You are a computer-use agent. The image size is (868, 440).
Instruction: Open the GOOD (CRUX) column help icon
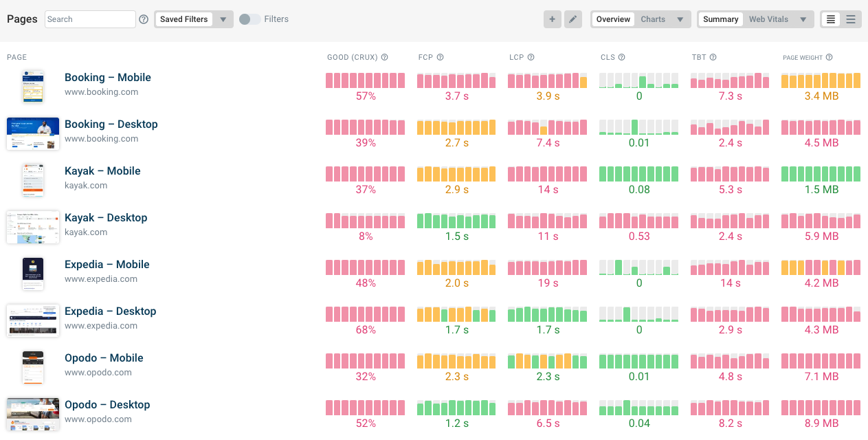pyautogui.click(x=385, y=58)
